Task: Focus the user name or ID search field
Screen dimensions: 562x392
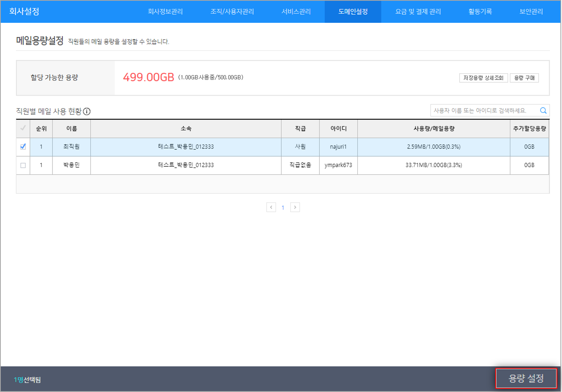Action: [x=483, y=111]
